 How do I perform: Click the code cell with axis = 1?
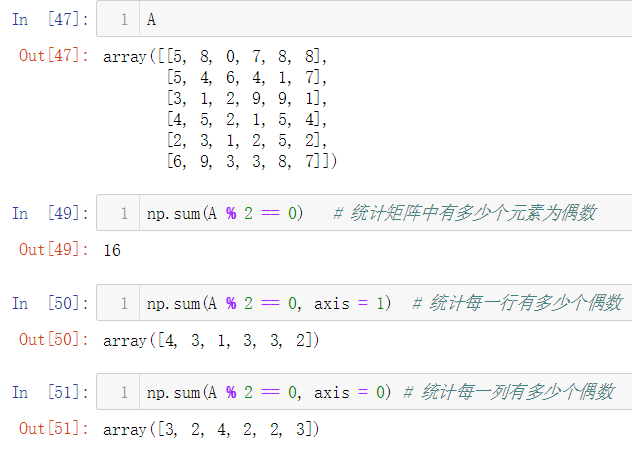364,303
